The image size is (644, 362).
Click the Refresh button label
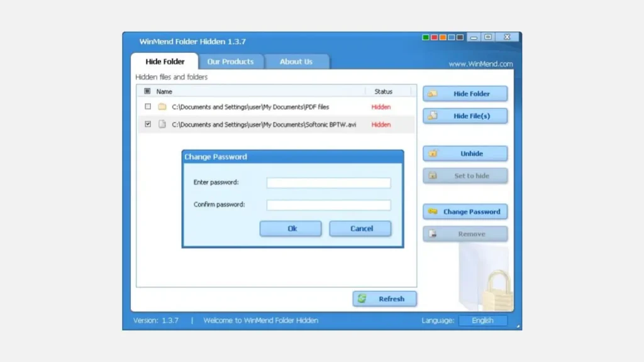(x=391, y=299)
